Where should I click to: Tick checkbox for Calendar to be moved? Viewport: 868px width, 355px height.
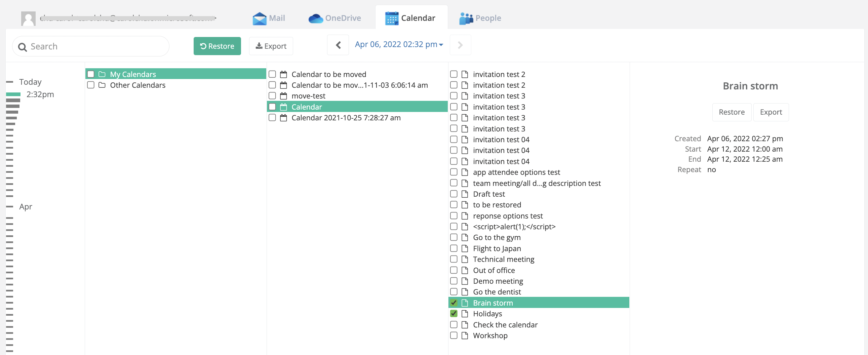[272, 74]
